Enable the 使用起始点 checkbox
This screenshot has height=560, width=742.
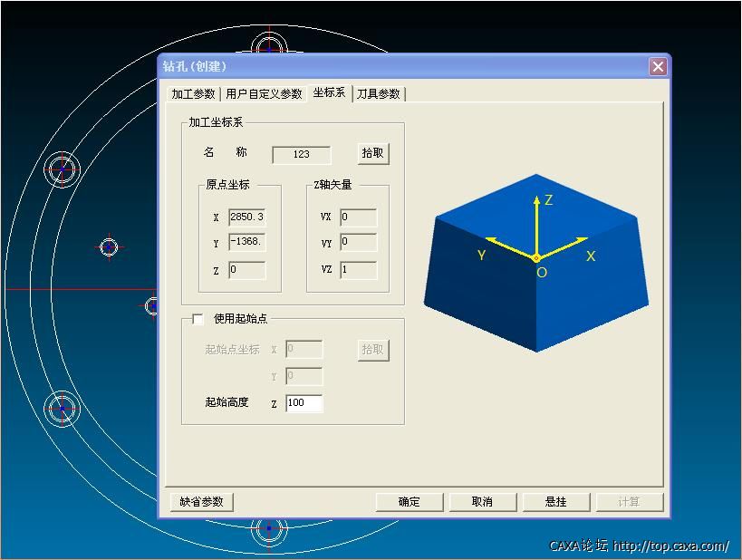[198, 320]
